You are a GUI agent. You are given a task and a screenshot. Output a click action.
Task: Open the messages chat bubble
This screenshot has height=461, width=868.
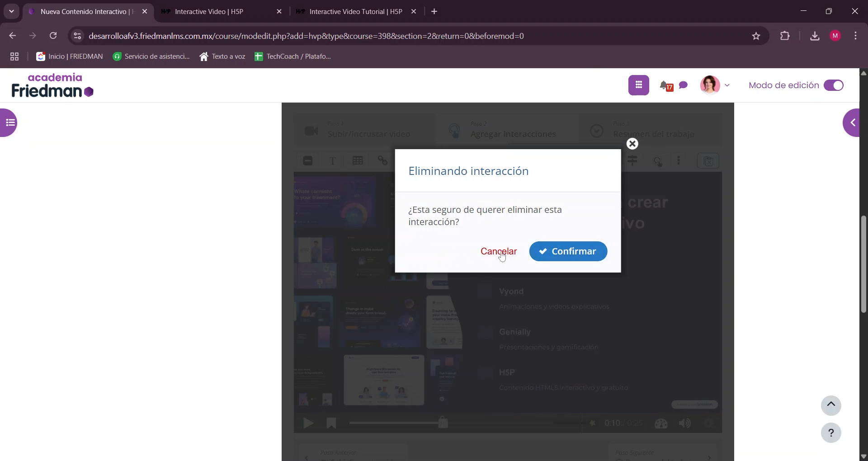684,85
